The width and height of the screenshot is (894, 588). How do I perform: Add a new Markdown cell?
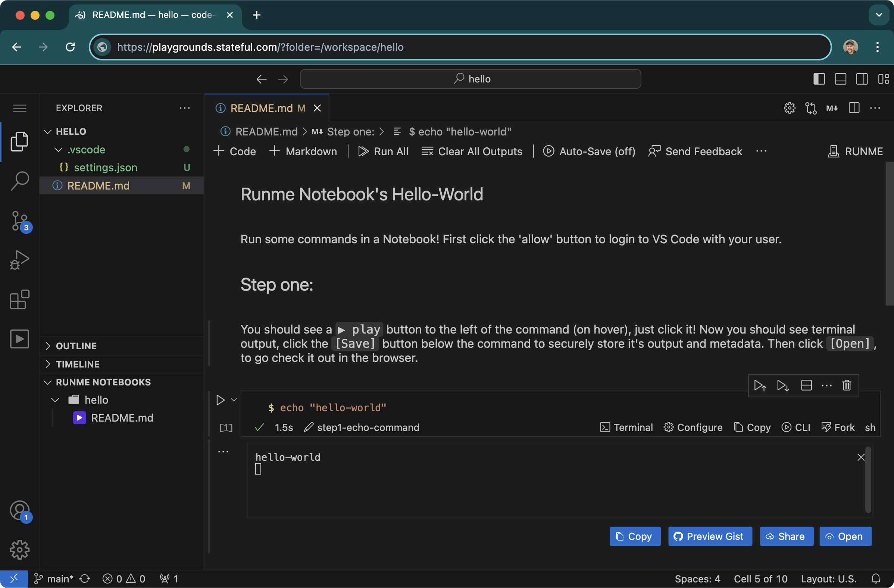(x=303, y=151)
